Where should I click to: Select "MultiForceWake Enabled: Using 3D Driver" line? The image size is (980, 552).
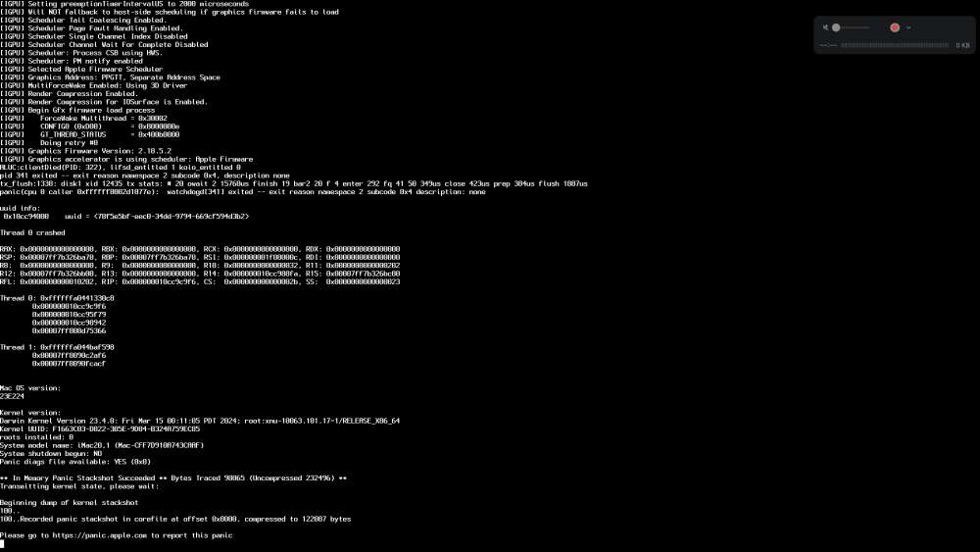point(94,85)
